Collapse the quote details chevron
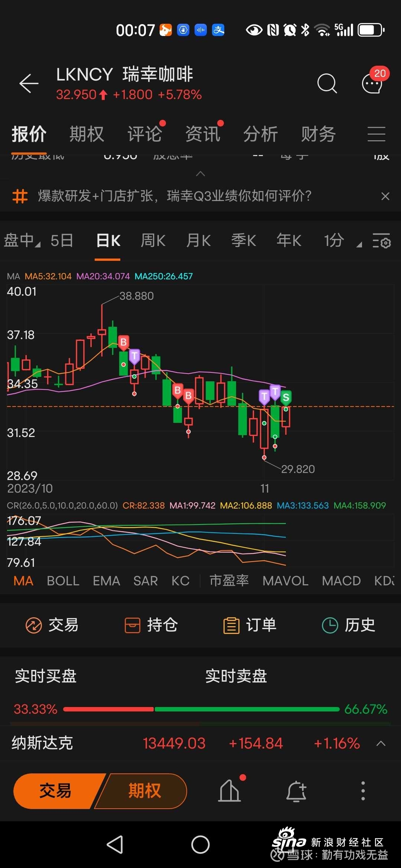Screen dimensions: 401x868 click(x=200, y=174)
